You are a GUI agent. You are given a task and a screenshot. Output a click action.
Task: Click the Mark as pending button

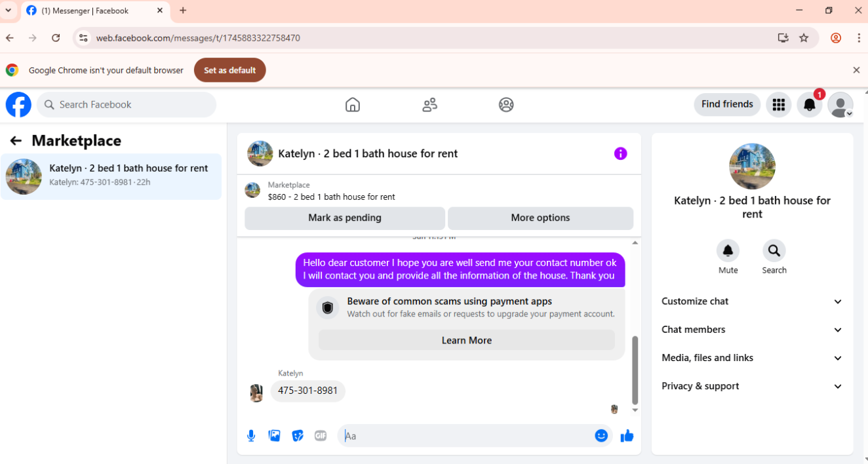pos(345,218)
